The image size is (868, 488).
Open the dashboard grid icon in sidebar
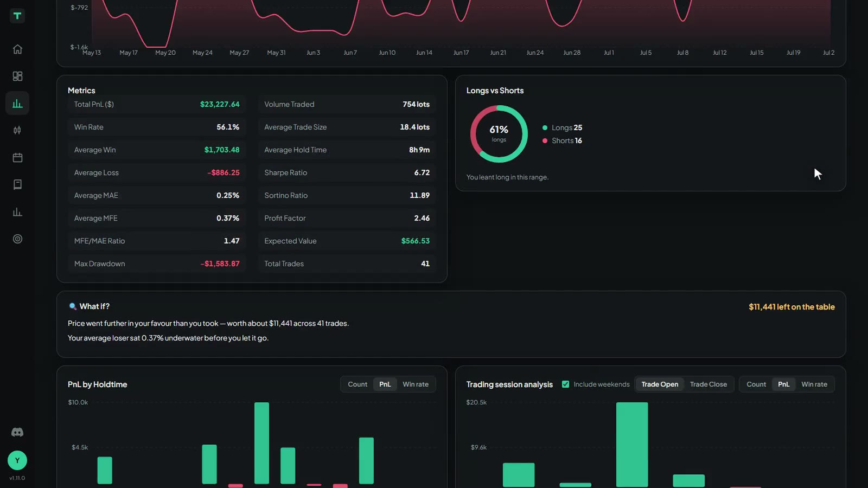(17, 76)
